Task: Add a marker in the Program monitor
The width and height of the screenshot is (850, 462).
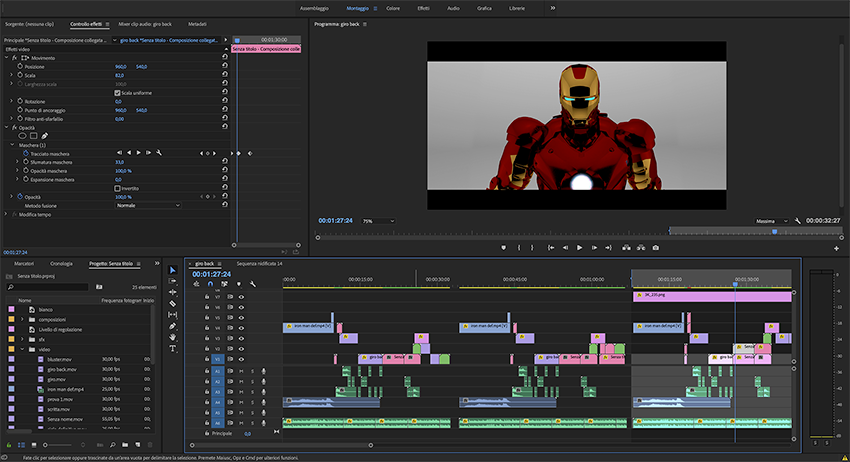Action: [504, 248]
